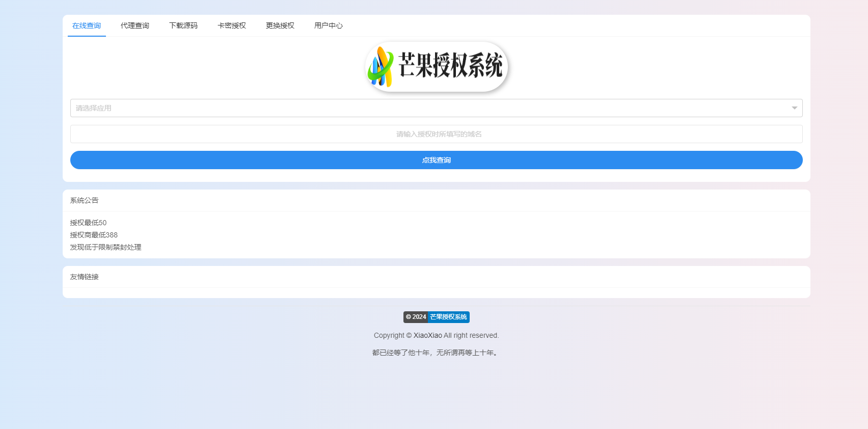868x429 pixels.
Task: Switch to the 在线查询 tab
Action: [x=87, y=25]
